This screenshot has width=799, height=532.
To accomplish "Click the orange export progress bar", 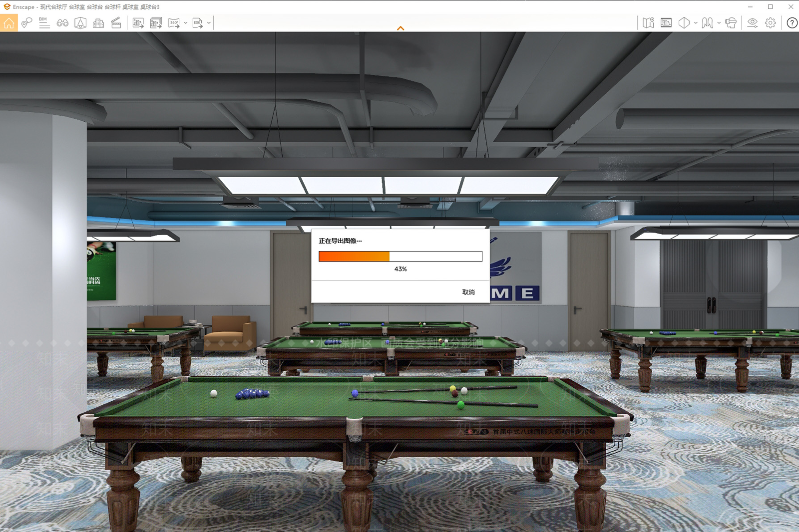I will tap(400, 257).
